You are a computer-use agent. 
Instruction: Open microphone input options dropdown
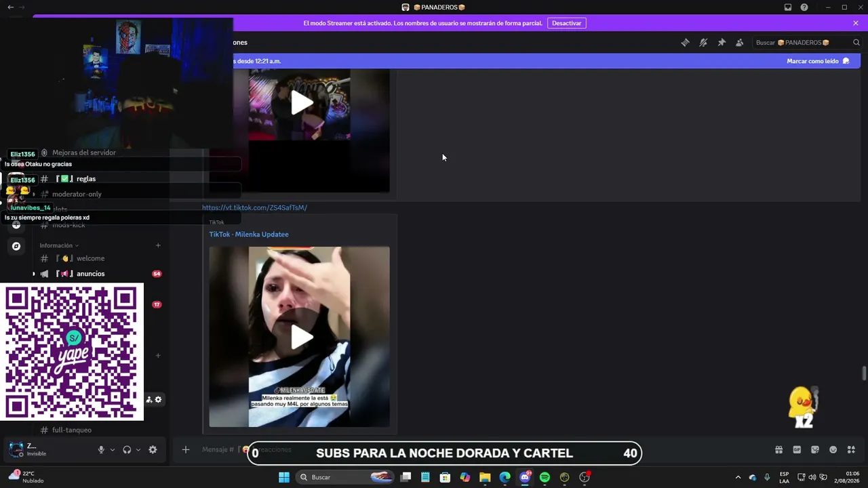(113, 449)
